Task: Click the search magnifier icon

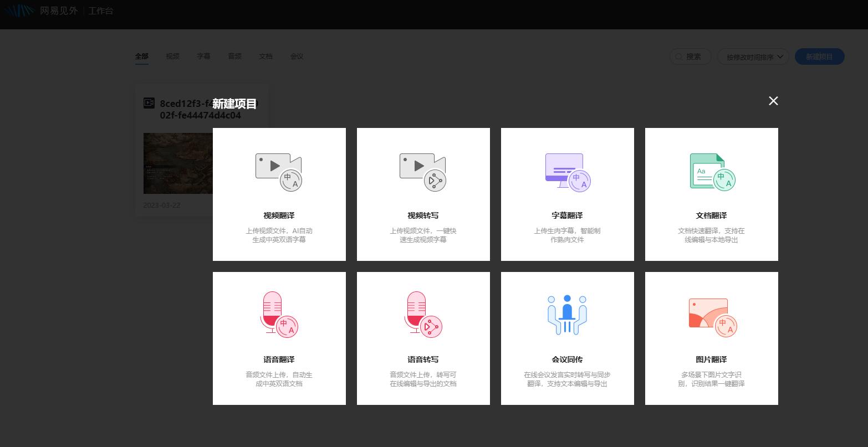Action: [x=679, y=56]
